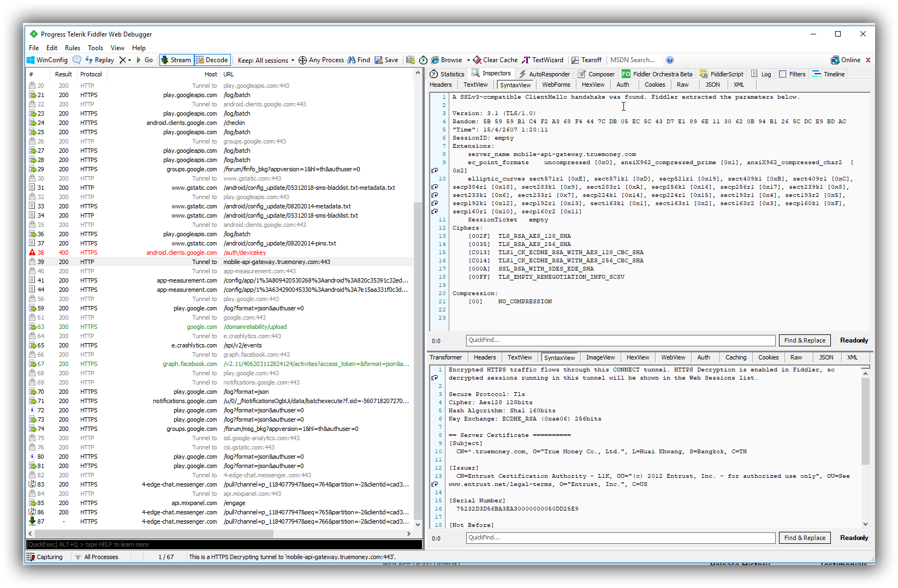Open the Fiddler Orchestra Beta tab
The width and height of the screenshot is (898, 588).
(657, 74)
